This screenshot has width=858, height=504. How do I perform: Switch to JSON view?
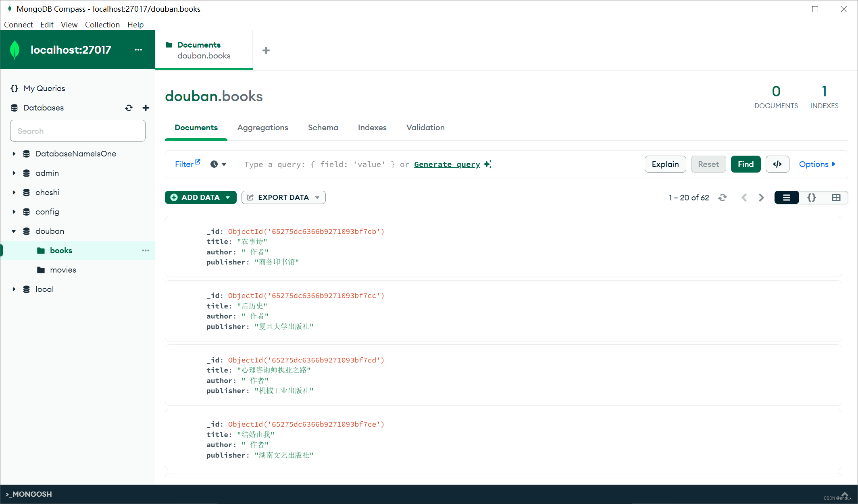coord(811,198)
